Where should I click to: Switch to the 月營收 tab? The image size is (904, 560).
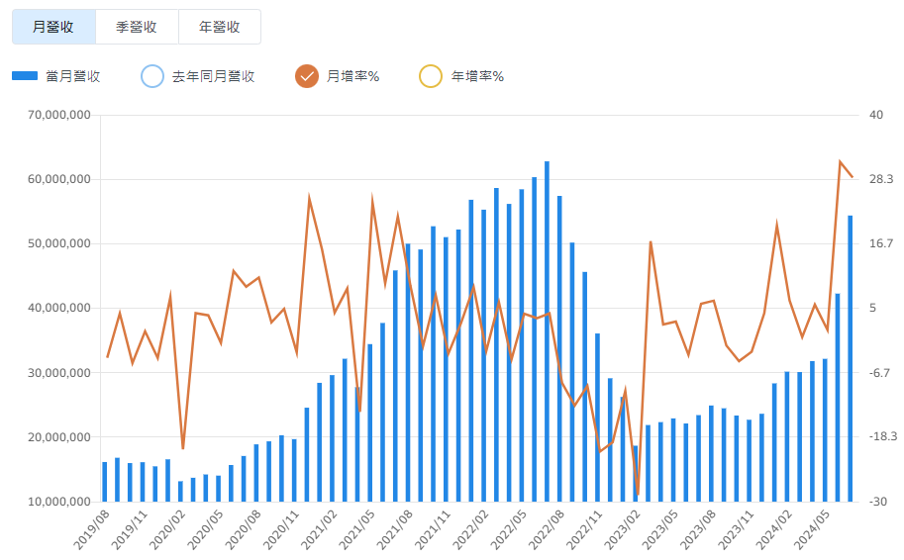click(54, 27)
